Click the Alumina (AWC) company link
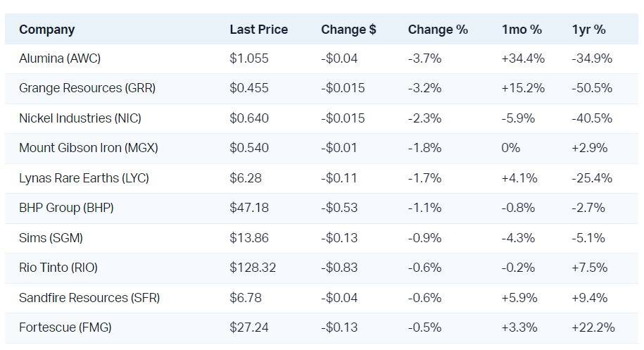 click(60, 58)
